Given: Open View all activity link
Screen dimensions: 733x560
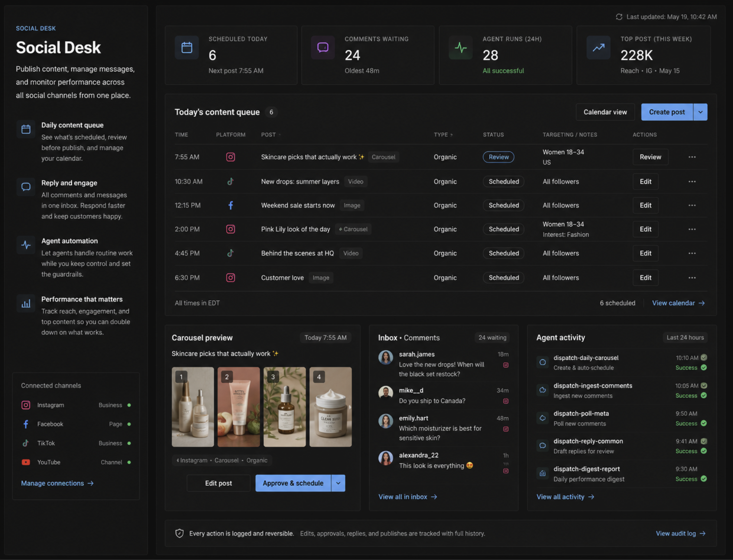Looking at the screenshot, I should point(565,497).
